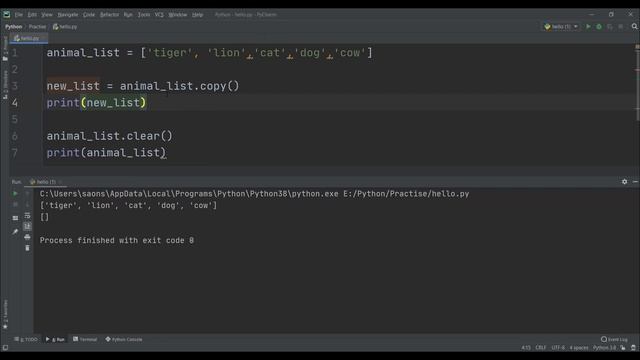Click the print(new_list) line
The image size is (640, 360).
coord(96,103)
